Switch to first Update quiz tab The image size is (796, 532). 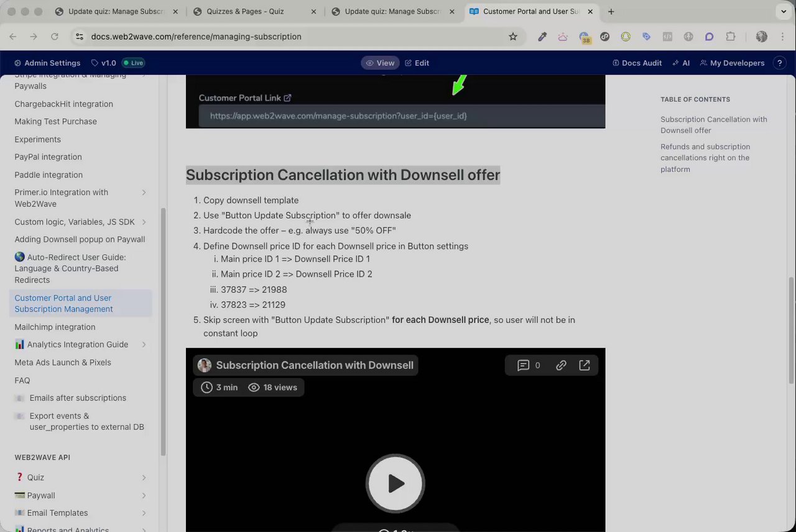click(116, 11)
